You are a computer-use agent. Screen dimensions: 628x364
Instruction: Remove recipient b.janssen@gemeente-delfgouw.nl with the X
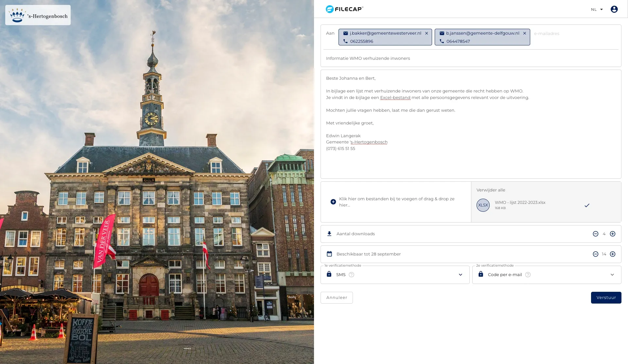coord(525,33)
